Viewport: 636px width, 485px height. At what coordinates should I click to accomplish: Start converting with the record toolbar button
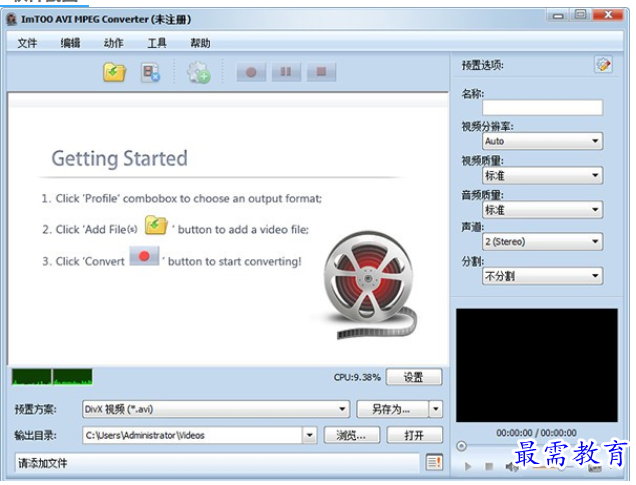pyautogui.click(x=251, y=72)
